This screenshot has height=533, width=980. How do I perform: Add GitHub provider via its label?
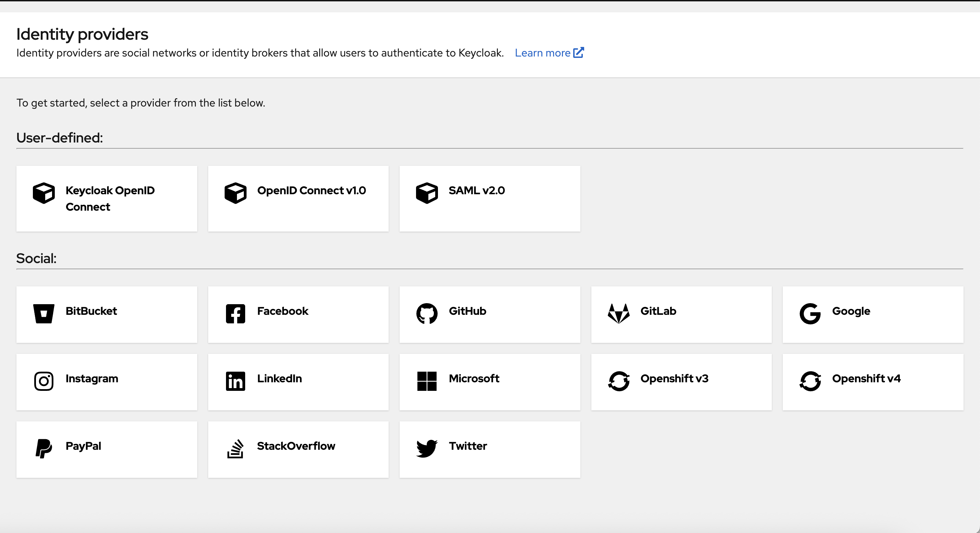(467, 311)
